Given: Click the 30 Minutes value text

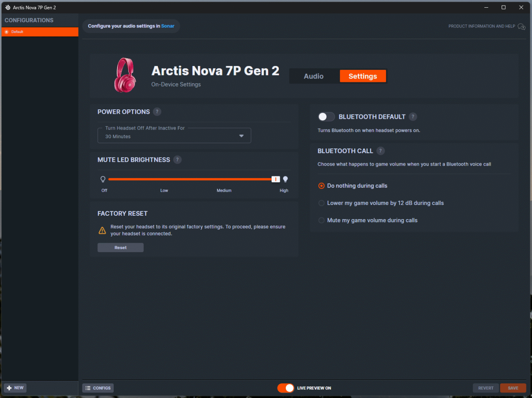Looking at the screenshot, I should (x=118, y=136).
